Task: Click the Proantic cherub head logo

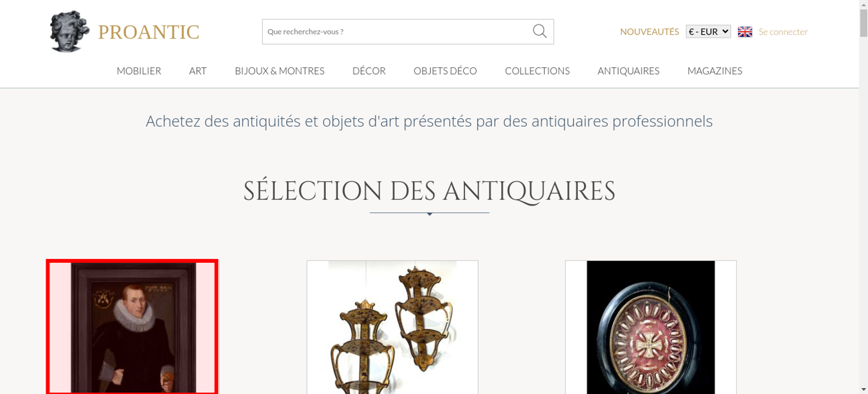Action: click(69, 32)
